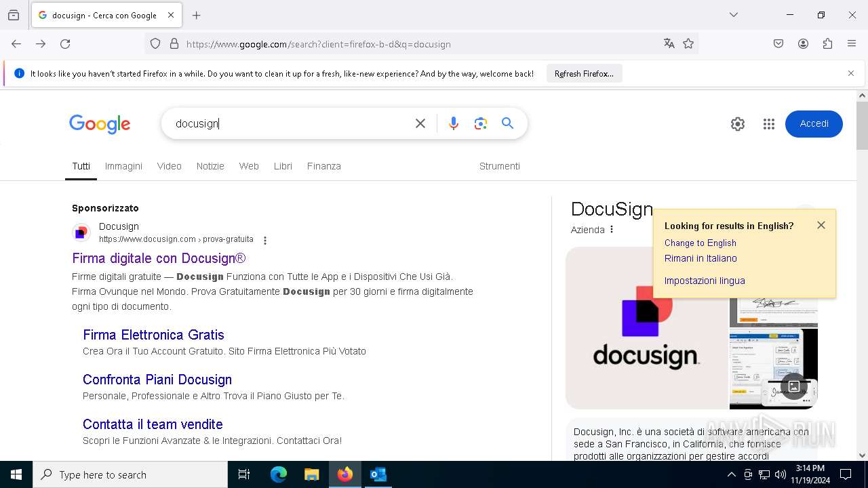Switch to the Video tab
Image resolution: width=868 pixels, height=488 pixels.
point(170,166)
